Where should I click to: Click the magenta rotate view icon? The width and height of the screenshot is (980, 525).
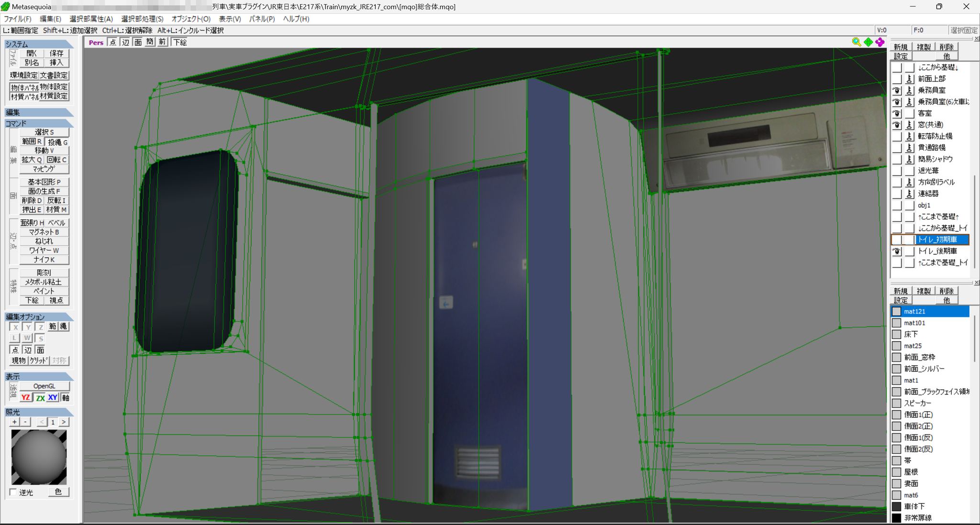(880, 42)
